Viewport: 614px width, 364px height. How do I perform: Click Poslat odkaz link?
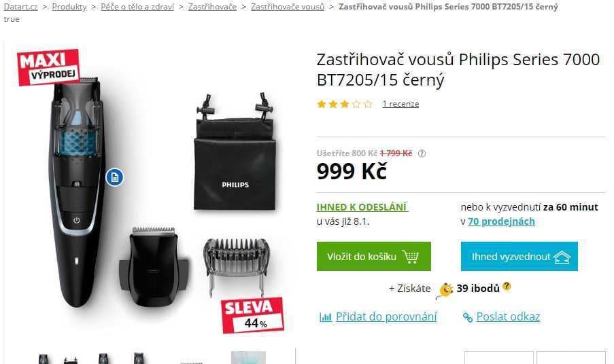508,316
